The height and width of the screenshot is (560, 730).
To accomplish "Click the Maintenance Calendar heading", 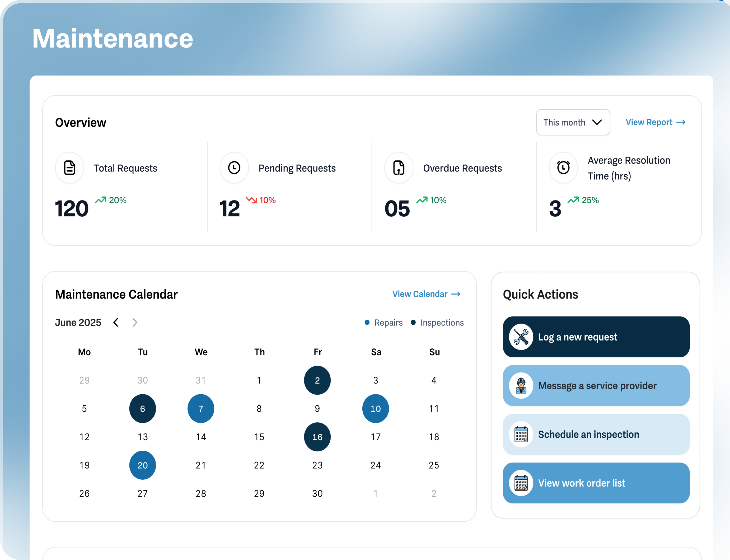I will [116, 294].
